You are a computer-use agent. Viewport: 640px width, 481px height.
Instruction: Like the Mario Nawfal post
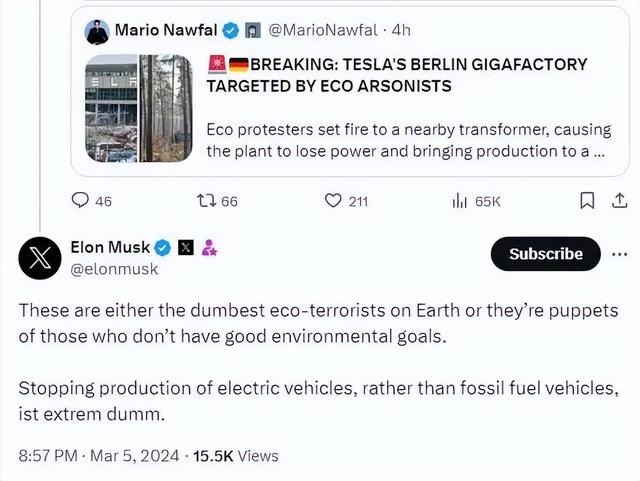335,201
